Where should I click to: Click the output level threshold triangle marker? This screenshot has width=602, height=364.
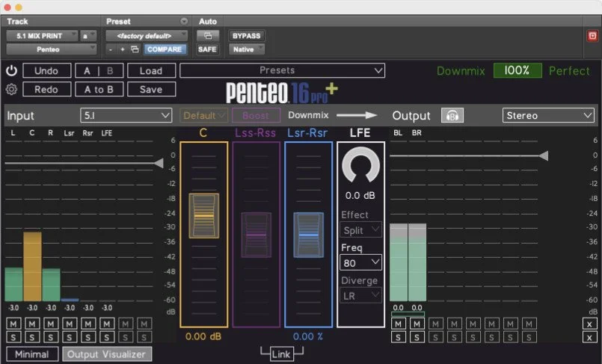pyautogui.click(x=543, y=155)
